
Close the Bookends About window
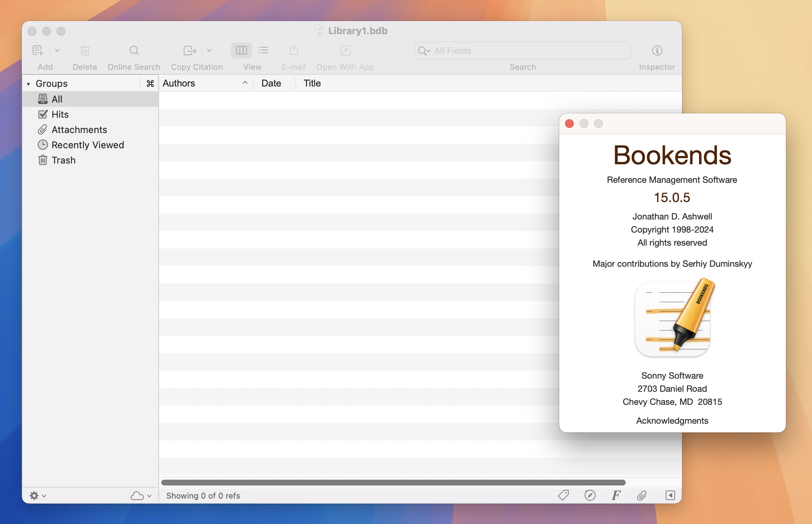569,124
